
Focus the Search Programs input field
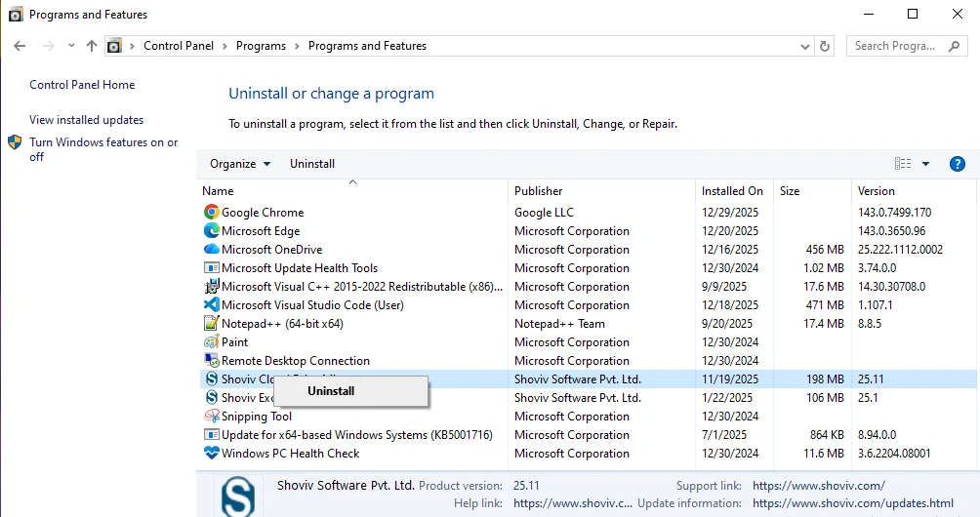(x=895, y=46)
